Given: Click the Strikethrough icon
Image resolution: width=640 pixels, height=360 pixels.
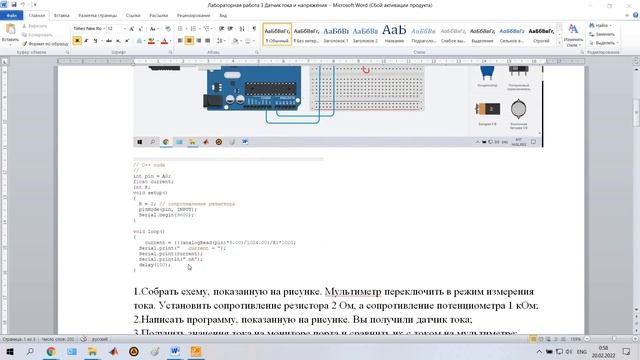Looking at the screenshot, I should pyautogui.click(x=109, y=41).
